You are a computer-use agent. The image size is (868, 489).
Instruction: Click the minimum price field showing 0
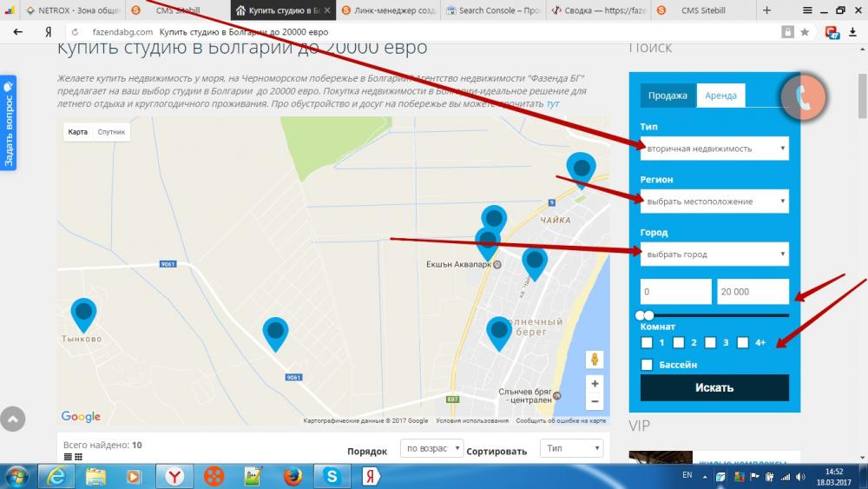[x=676, y=292]
